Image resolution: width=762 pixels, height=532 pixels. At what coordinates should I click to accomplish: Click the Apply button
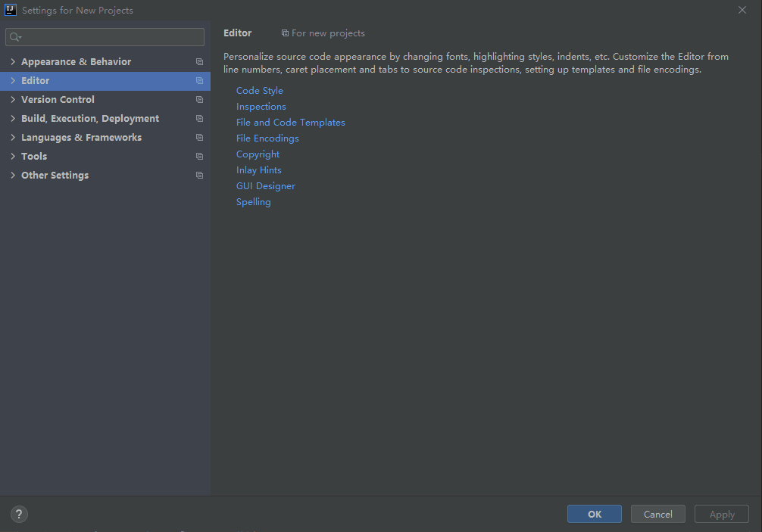pos(722,514)
